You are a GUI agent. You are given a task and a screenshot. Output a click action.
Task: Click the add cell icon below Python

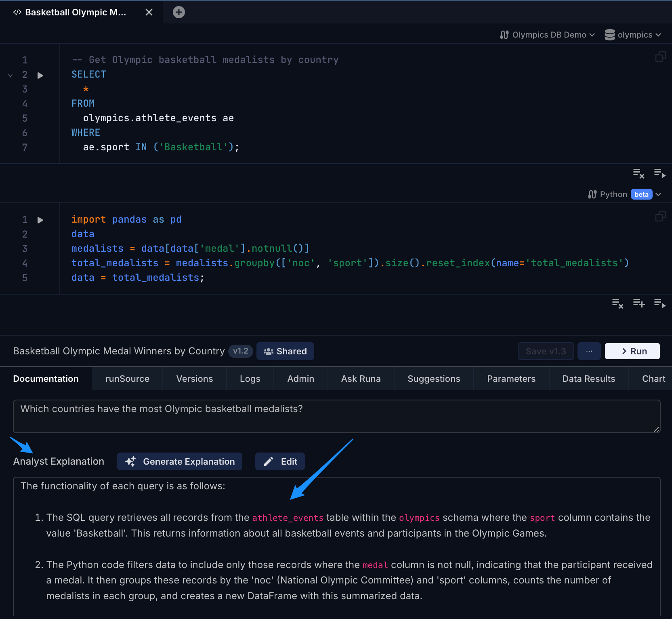click(638, 303)
